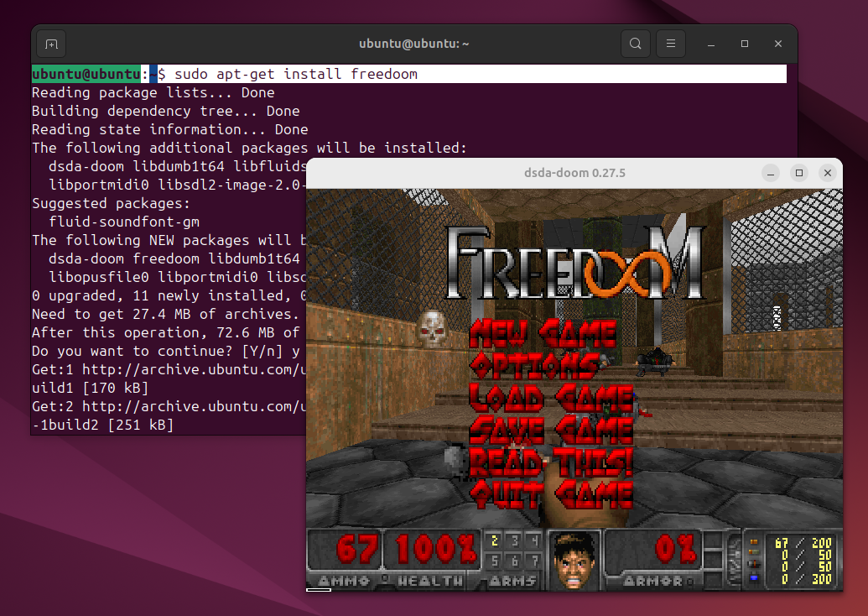868x616 pixels.
Task: Maximize the dsda-doom window
Action: point(798,174)
